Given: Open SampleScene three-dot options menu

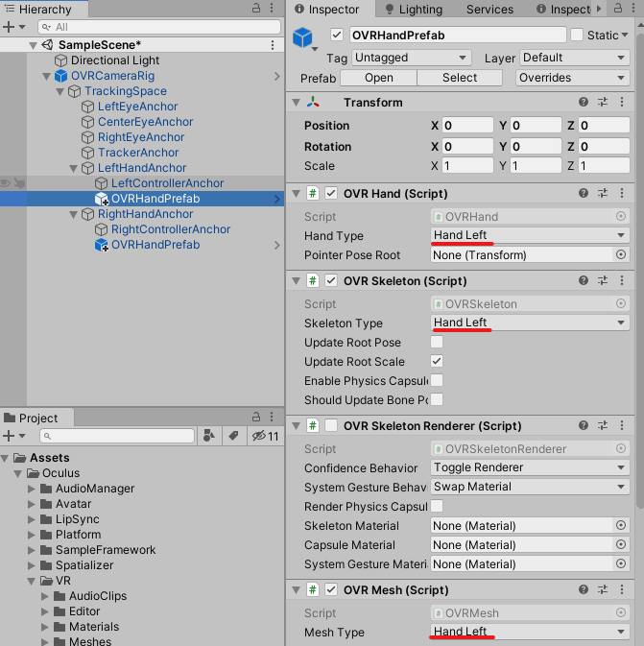Looking at the screenshot, I should tap(273, 45).
